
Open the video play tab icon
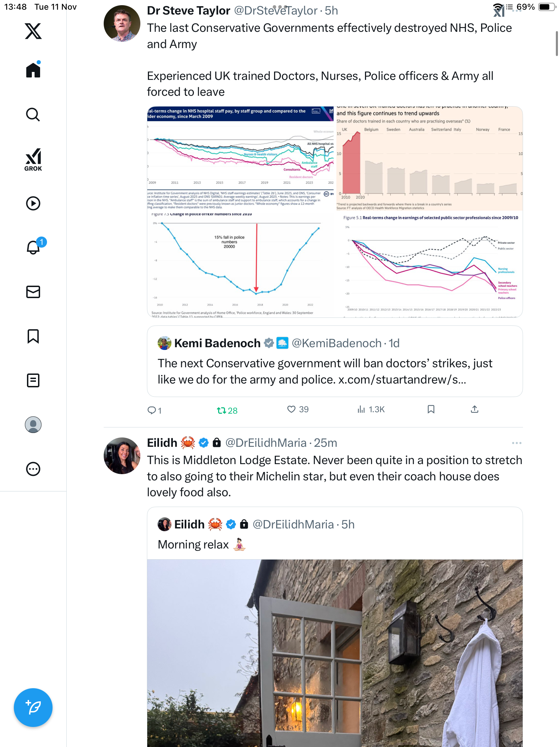pos(33,203)
